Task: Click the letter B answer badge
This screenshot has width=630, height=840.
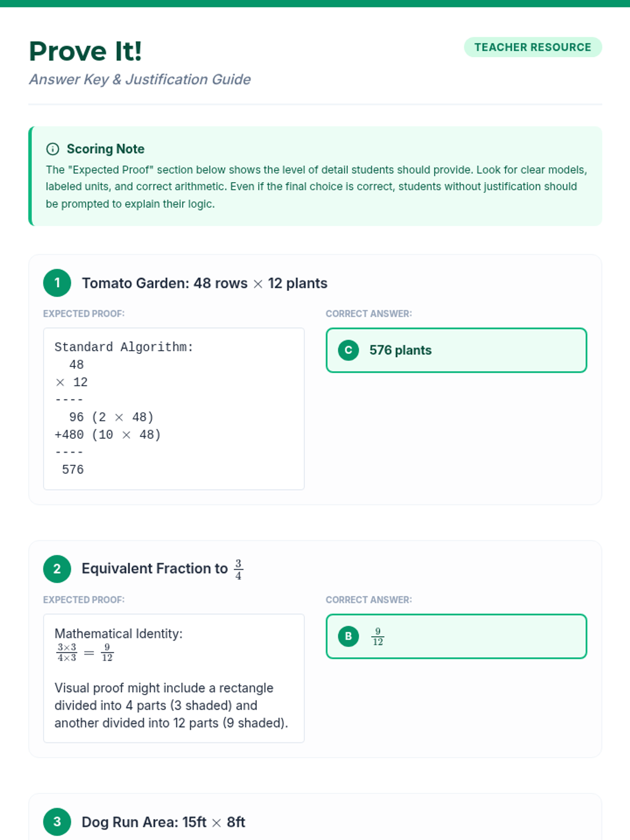Action: (349, 636)
